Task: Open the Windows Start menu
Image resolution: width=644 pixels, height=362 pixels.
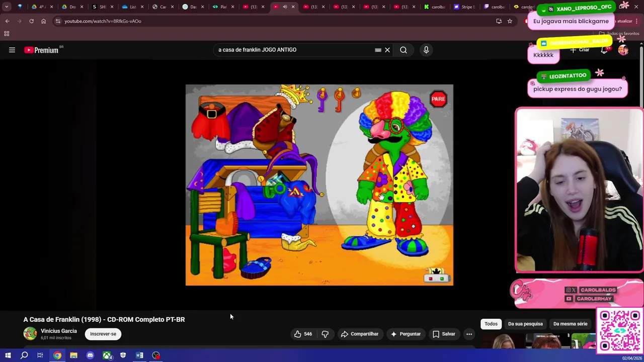Action: (x=8, y=355)
